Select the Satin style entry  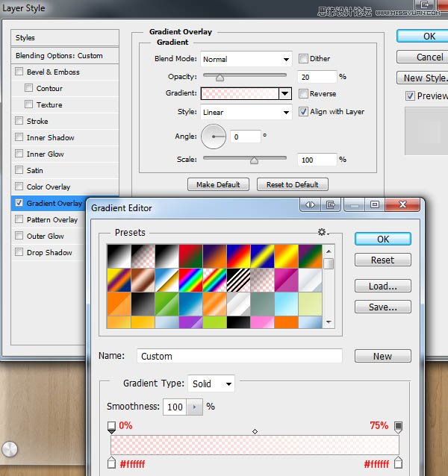65,170
